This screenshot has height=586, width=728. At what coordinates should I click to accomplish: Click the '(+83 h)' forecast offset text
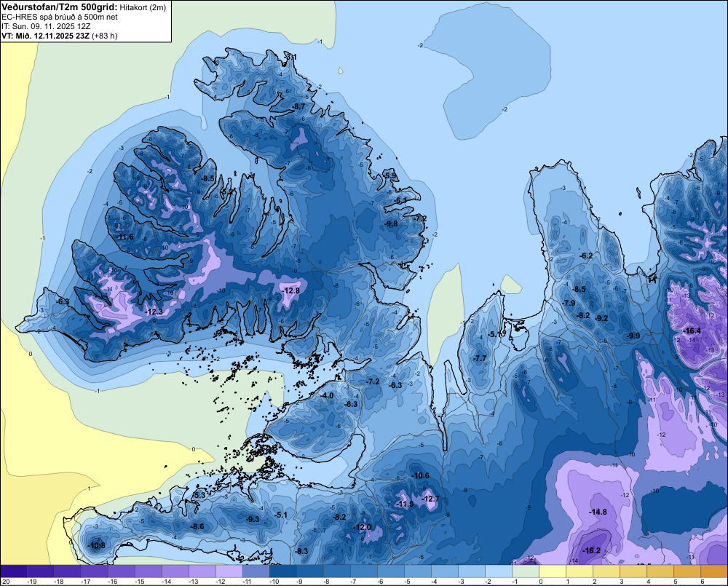coord(104,36)
